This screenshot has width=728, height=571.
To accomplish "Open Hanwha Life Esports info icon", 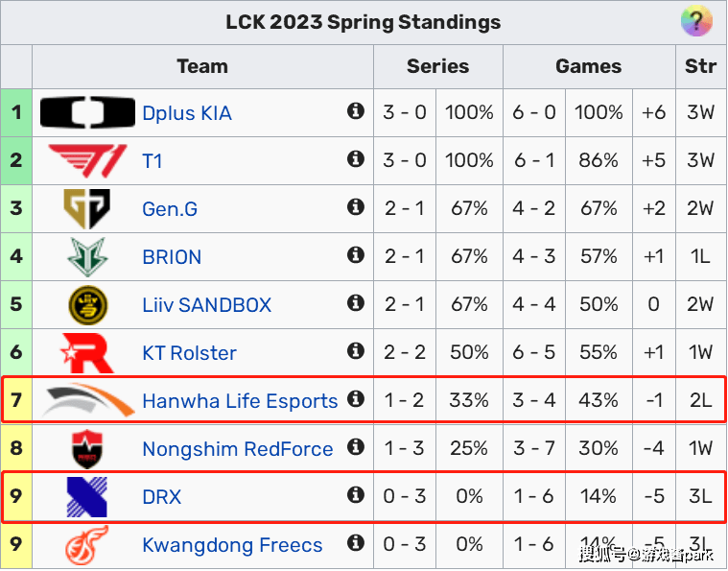I will click(355, 399).
